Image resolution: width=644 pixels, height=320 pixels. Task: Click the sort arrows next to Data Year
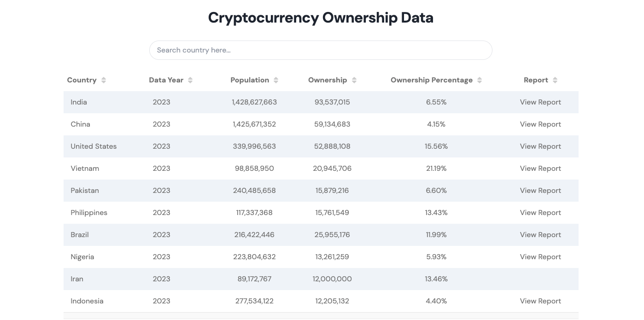pyautogui.click(x=190, y=80)
